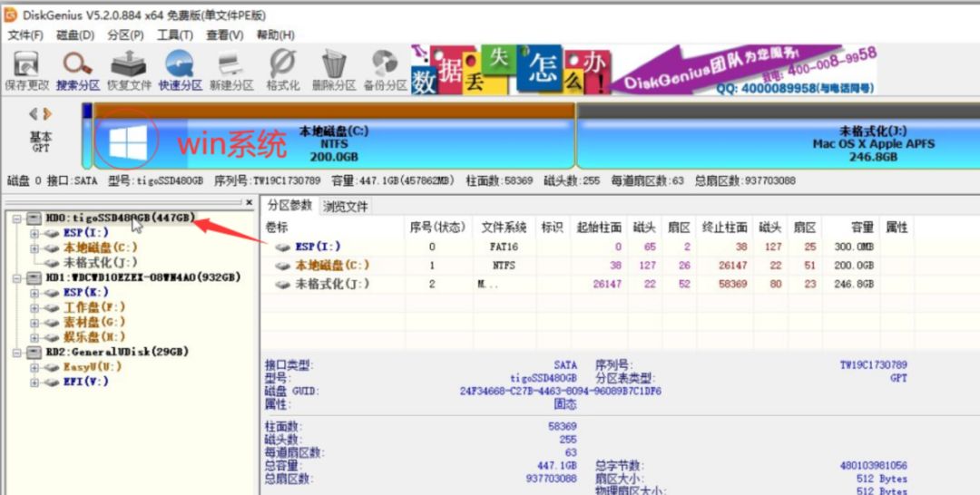The height and width of the screenshot is (495, 980).
Task: Click partition icon beside 本地磁盘(C:) in table
Action: tap(283, 266)
